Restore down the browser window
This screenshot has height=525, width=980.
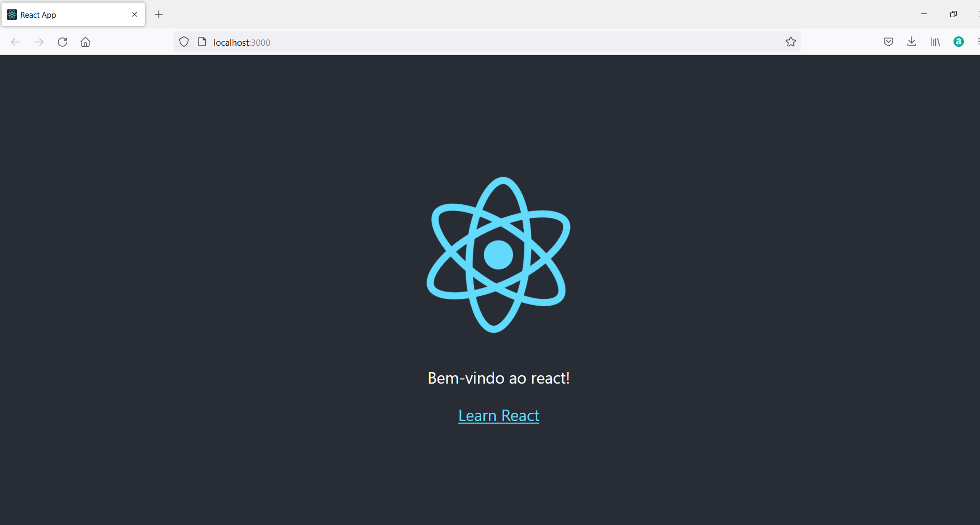pos(953,14)
